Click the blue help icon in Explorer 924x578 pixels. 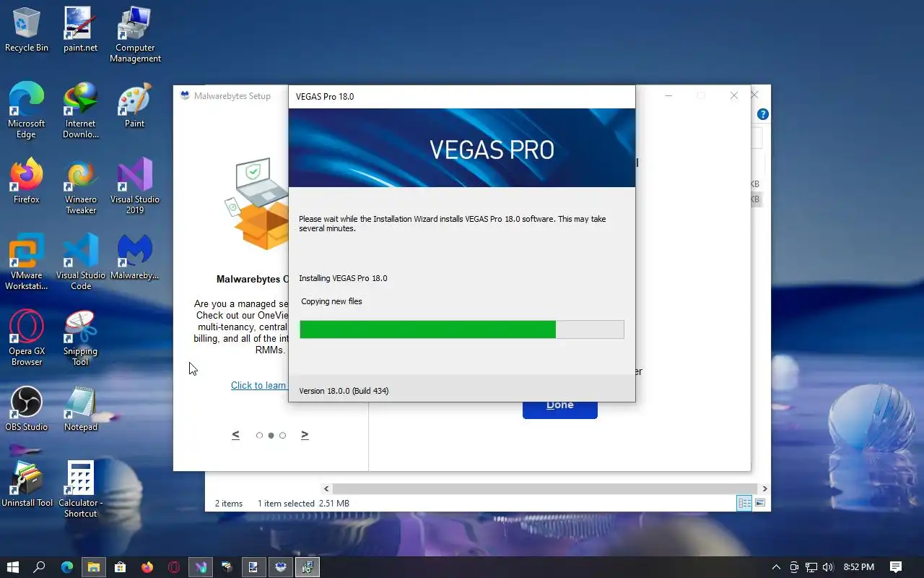763,114
